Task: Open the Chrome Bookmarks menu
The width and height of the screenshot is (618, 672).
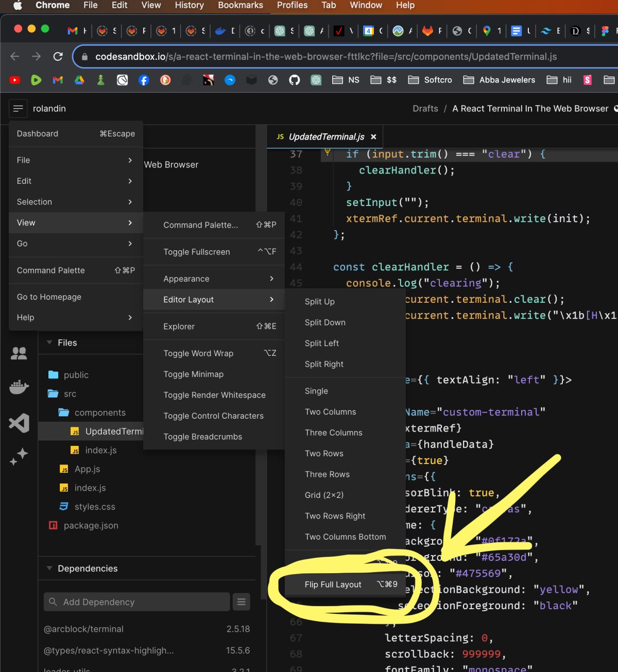Action: click(241, 5)
